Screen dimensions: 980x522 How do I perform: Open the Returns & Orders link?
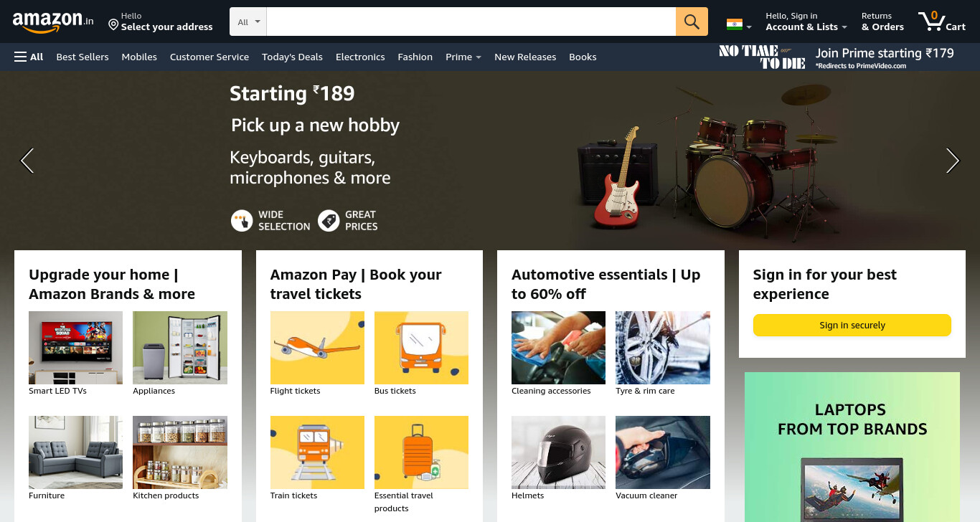(882, 22)
